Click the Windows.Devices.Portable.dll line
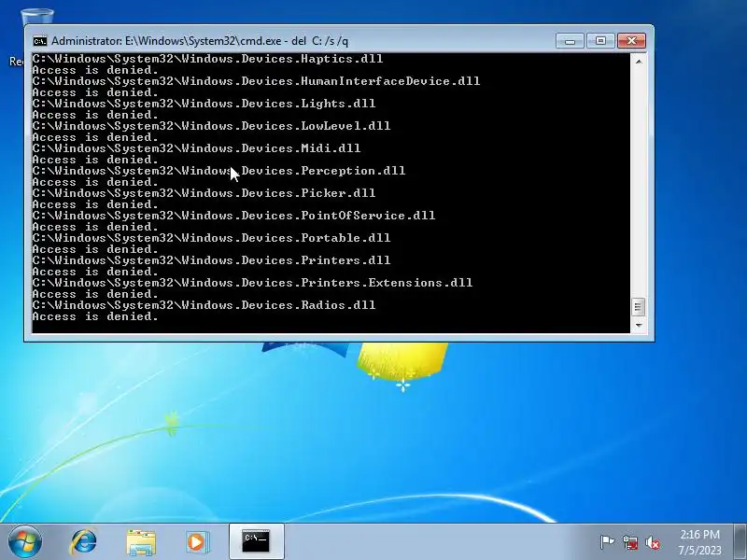The height and width of the screenshot is (560, 747). click(x=211, y=238)
